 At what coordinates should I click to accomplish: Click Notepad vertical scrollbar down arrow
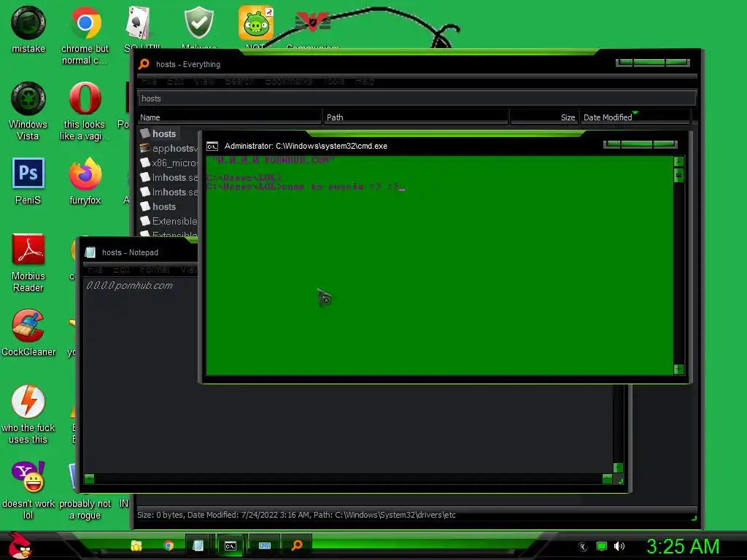(618, 467)
